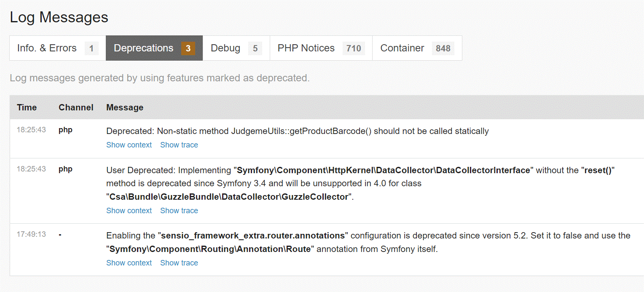Switch to the Info. & Errors tab
Viewport: 644px width, 292px height.
tap(47, 48)
